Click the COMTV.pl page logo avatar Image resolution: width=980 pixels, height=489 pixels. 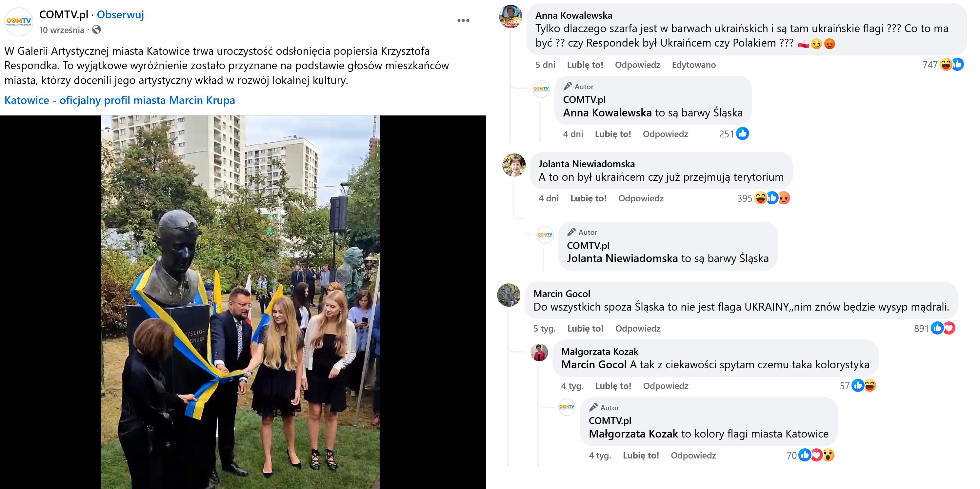(x=19, y=22)
